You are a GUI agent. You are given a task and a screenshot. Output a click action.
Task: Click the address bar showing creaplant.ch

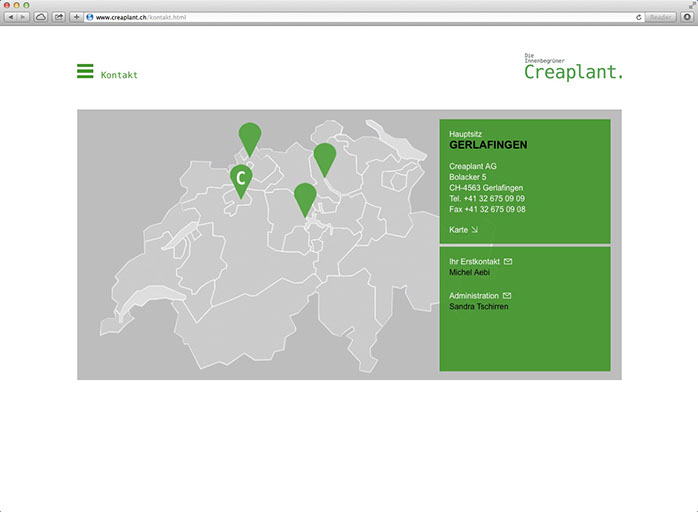pyautogui.click(x=350, y=17)
